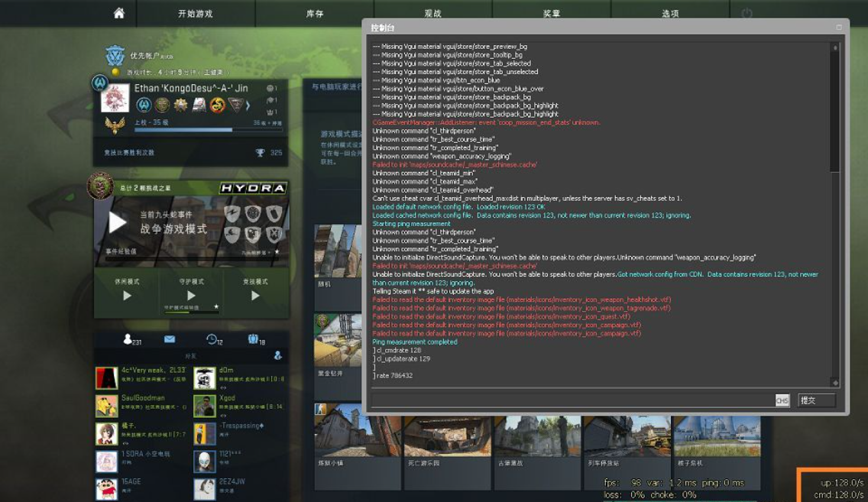Click the Hydra operation coin emblem

(100, 186)
